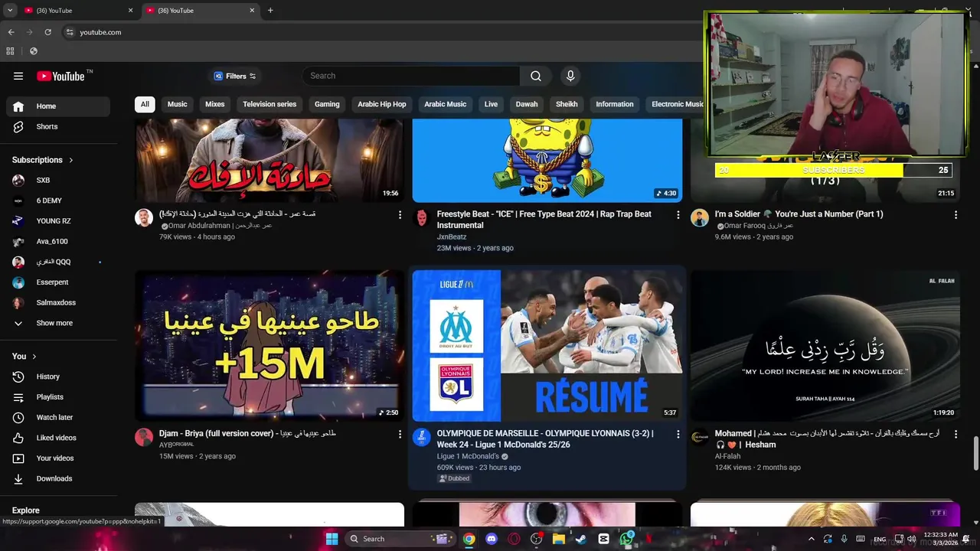Select the Live category chip
Image resolution: width=980 pixels, height=551 pixels.
[491, 104]
